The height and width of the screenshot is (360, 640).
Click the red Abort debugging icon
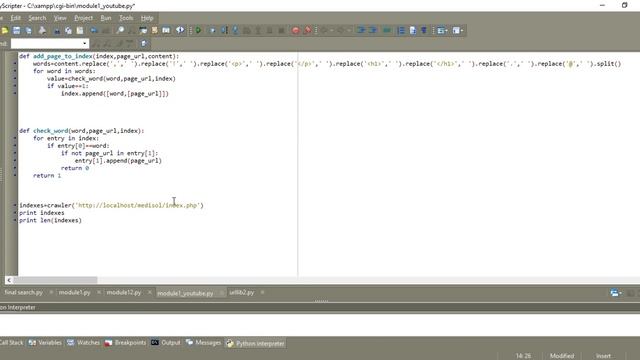pyautogui.click(x=296, y=31)
